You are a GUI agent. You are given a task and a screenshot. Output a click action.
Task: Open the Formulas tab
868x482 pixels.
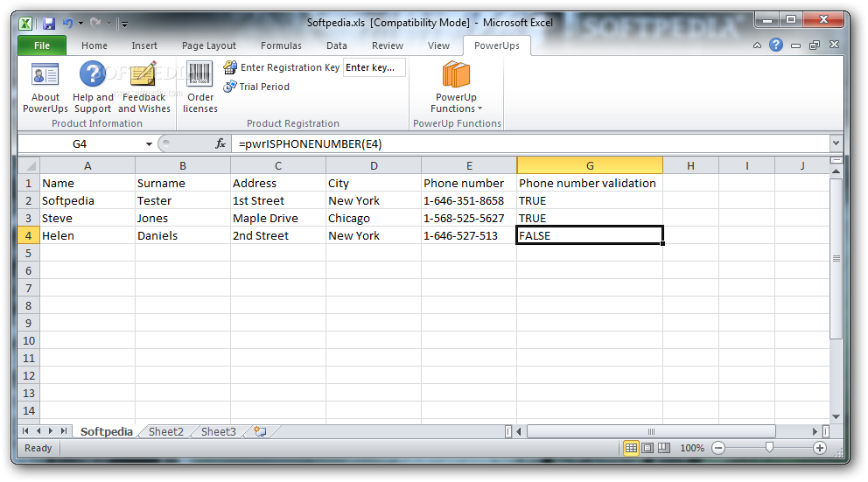pyautogui.click(x=281, y=45)
